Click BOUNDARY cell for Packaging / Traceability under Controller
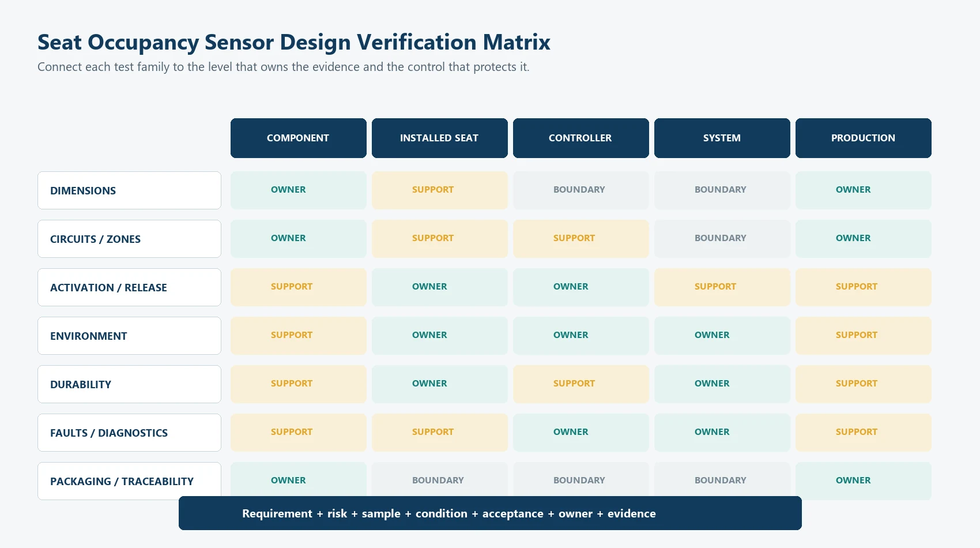This screenshot has height=548, width=980. click(x=581, y=479)
